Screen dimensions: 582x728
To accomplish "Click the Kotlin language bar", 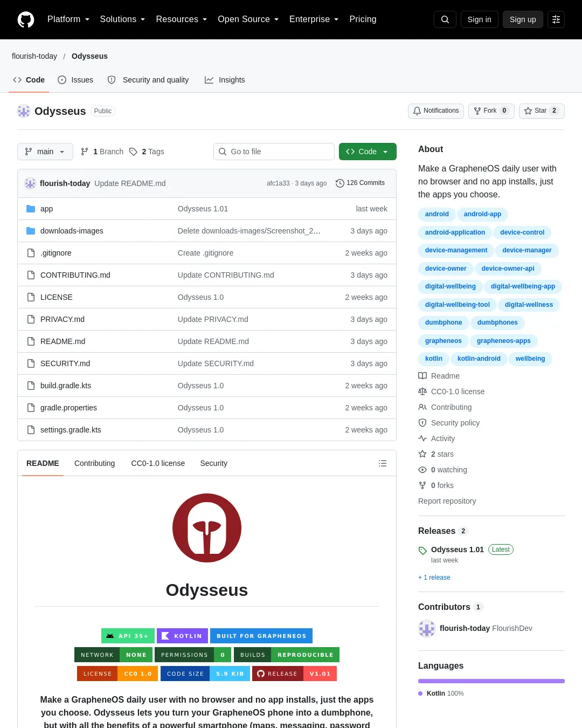I will (491, 681).
